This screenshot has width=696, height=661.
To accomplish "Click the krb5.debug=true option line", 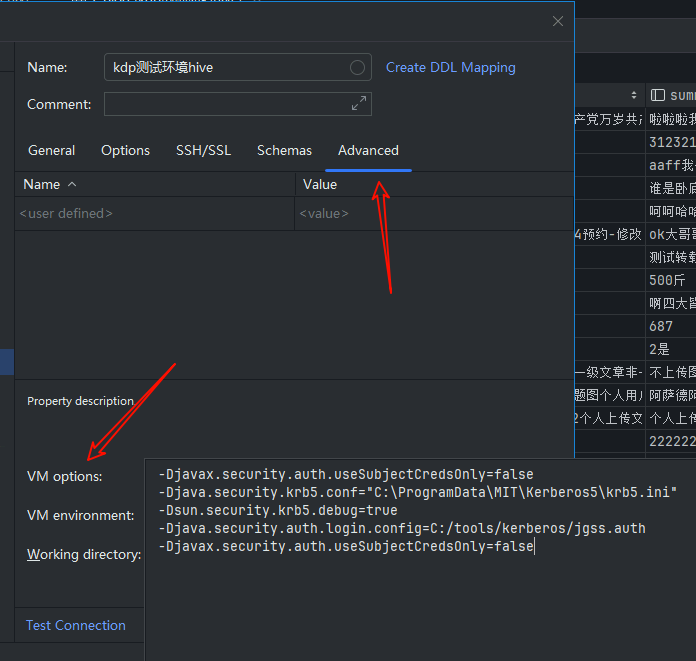I will point(278,510).
